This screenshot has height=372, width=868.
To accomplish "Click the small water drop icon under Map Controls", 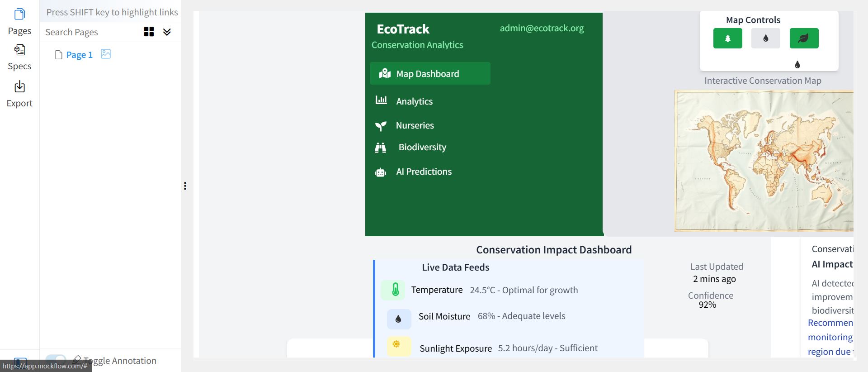I will click(797, 65).
